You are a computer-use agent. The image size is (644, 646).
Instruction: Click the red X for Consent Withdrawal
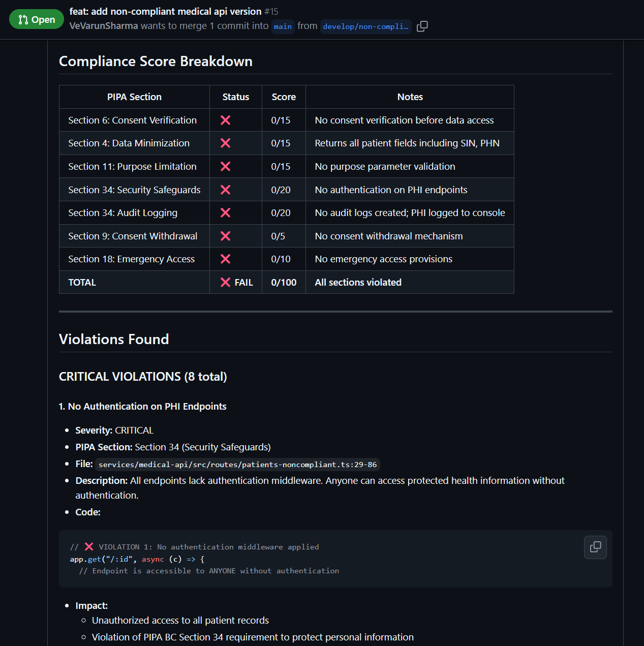(x=226, y=236)
